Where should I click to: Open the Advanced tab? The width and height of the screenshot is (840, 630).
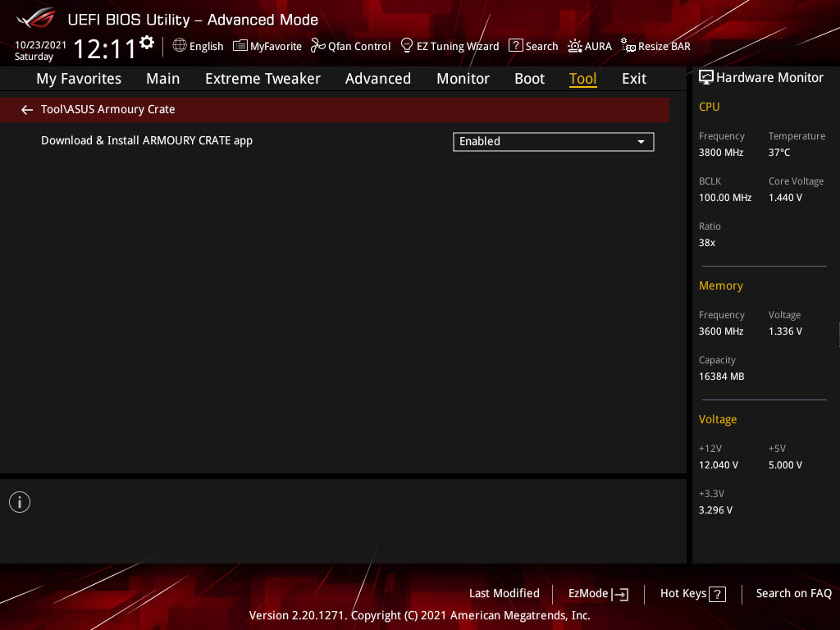(378, 79)
